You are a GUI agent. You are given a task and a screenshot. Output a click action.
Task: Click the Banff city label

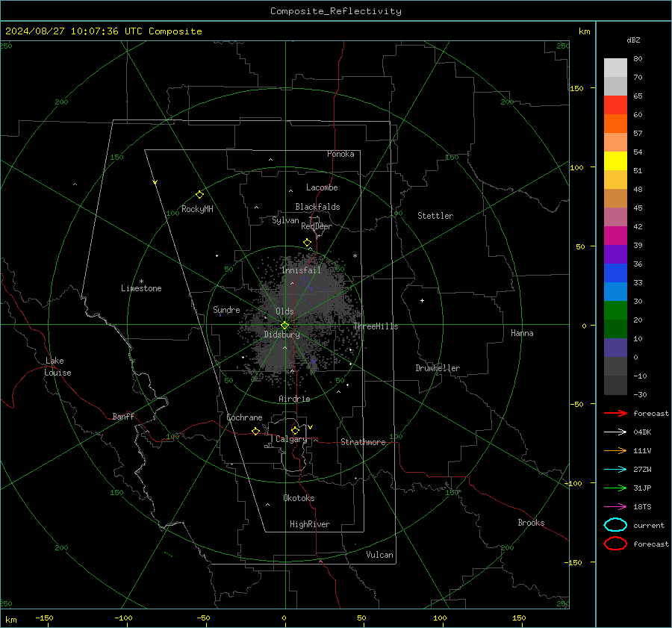click(x=123, y=416)
